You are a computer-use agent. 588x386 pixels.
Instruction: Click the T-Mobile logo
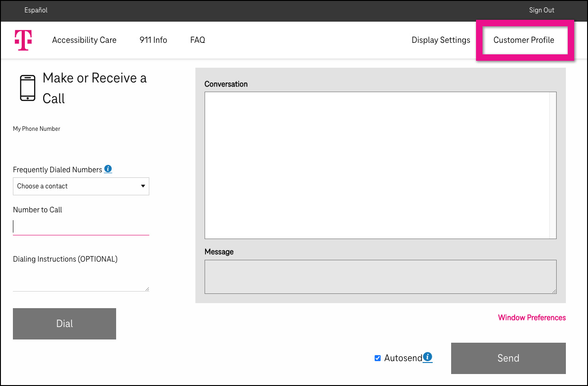23,40
